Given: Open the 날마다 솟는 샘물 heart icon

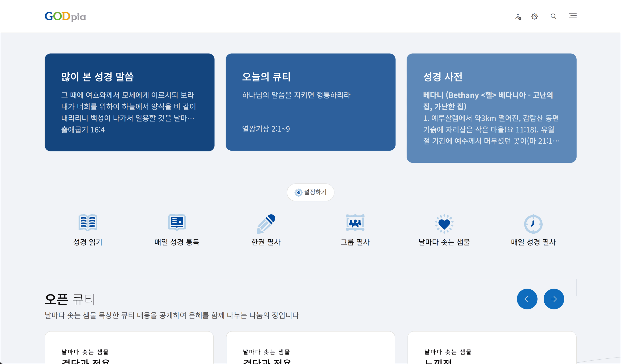Looking at the screenshot, I should [444, 224].
